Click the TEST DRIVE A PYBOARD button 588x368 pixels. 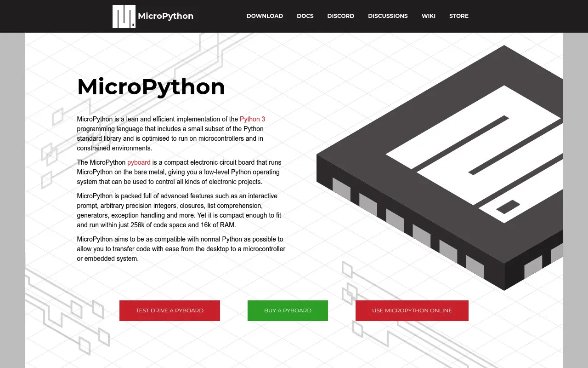coord(170,310)
